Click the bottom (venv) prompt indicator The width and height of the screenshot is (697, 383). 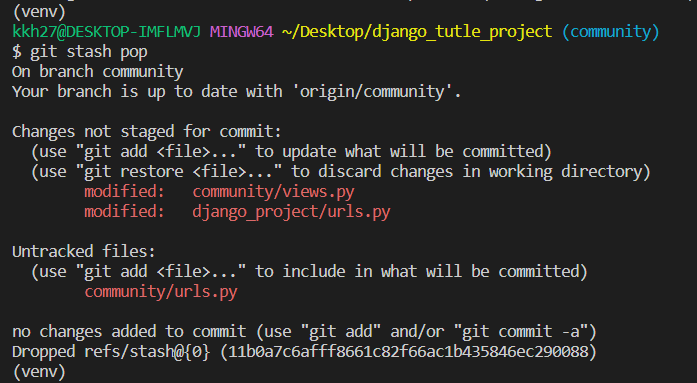click(x=39, y=371)
